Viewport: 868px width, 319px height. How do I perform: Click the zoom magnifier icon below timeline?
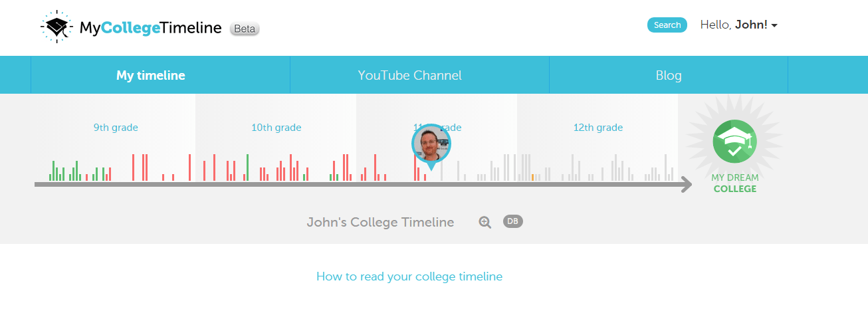[485, 223]
